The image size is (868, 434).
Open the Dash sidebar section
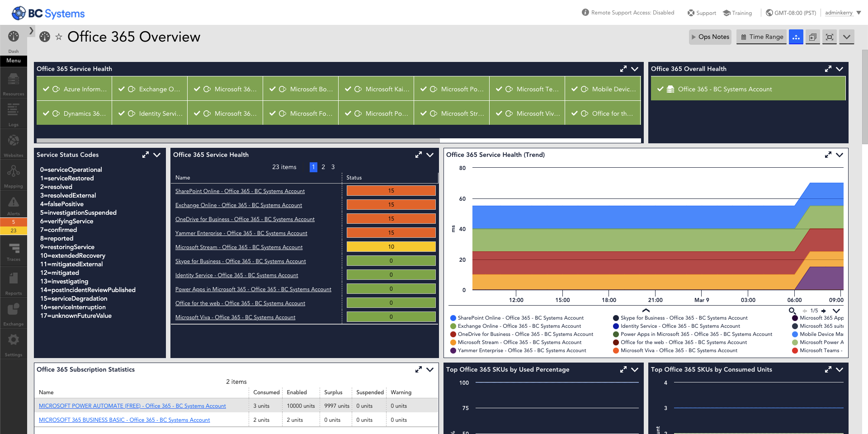coord(14,41)
